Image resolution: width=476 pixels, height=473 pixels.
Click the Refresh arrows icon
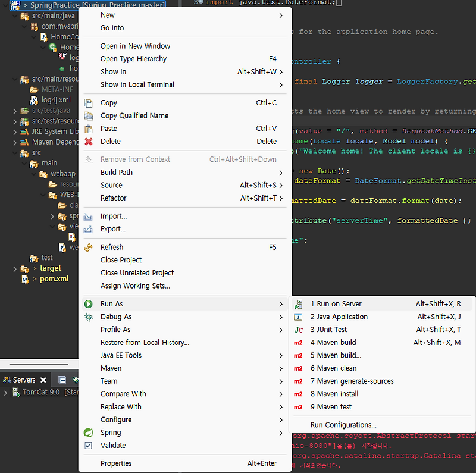click(x=88, y=248)
